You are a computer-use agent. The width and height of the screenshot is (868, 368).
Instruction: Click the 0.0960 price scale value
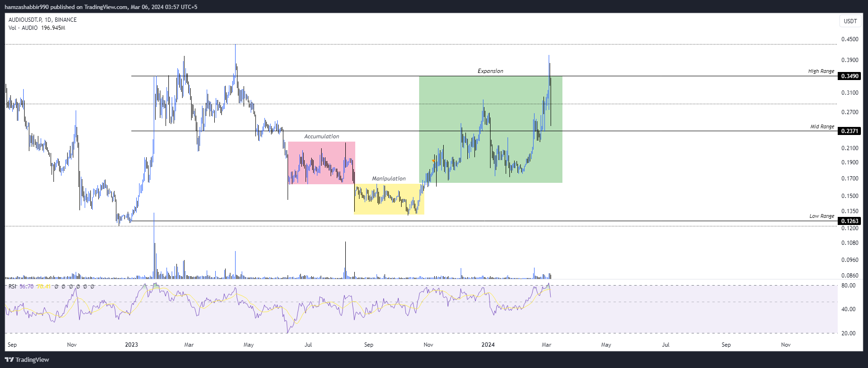tap(850, 260)
